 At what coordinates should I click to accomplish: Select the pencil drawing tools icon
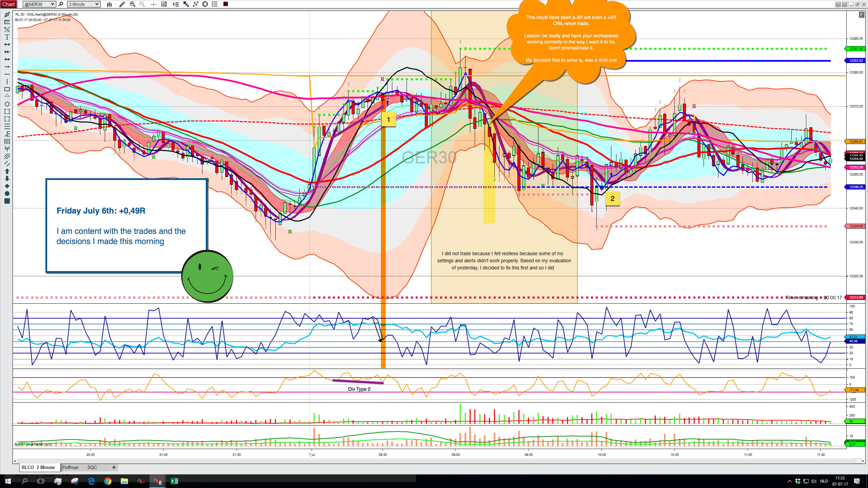click(x=122, y=4)
